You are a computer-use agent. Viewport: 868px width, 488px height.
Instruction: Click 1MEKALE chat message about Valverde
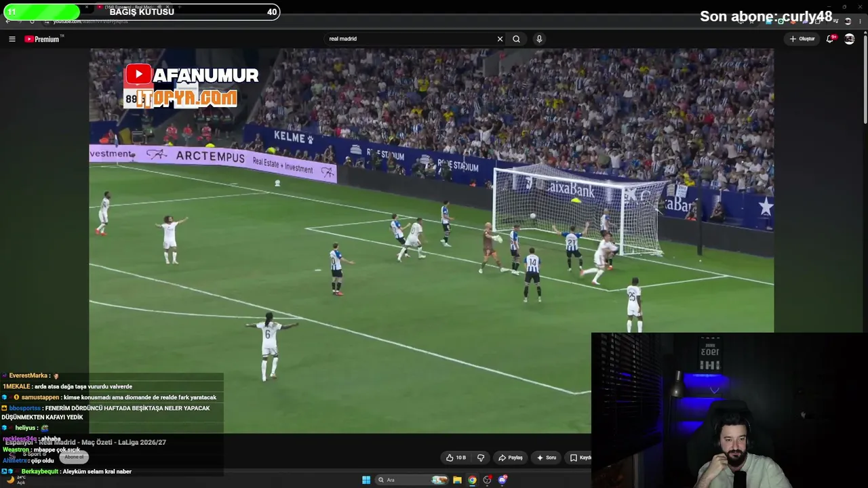tap(67, 386)
